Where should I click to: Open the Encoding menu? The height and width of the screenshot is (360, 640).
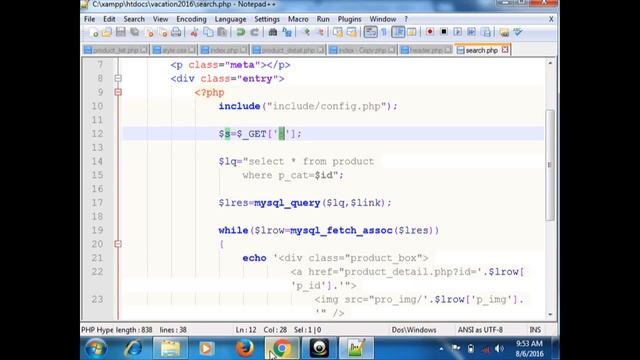(x=191, y=19)
